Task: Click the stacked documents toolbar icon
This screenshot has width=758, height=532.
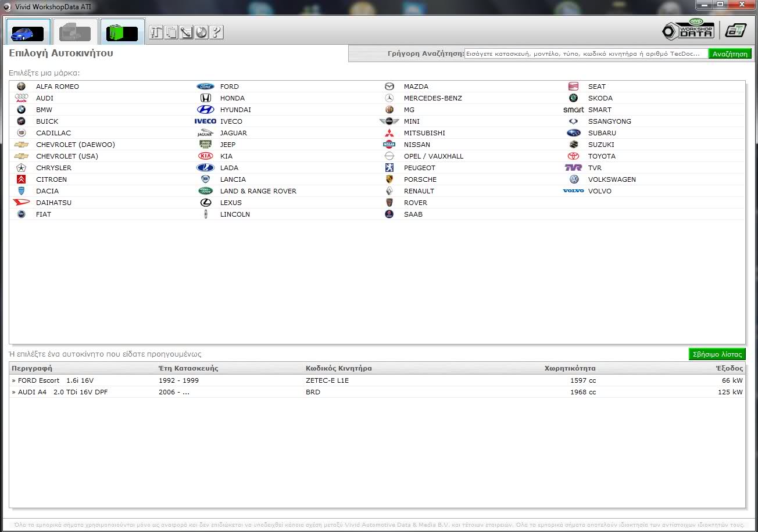Action: click(x=171, y=33)
